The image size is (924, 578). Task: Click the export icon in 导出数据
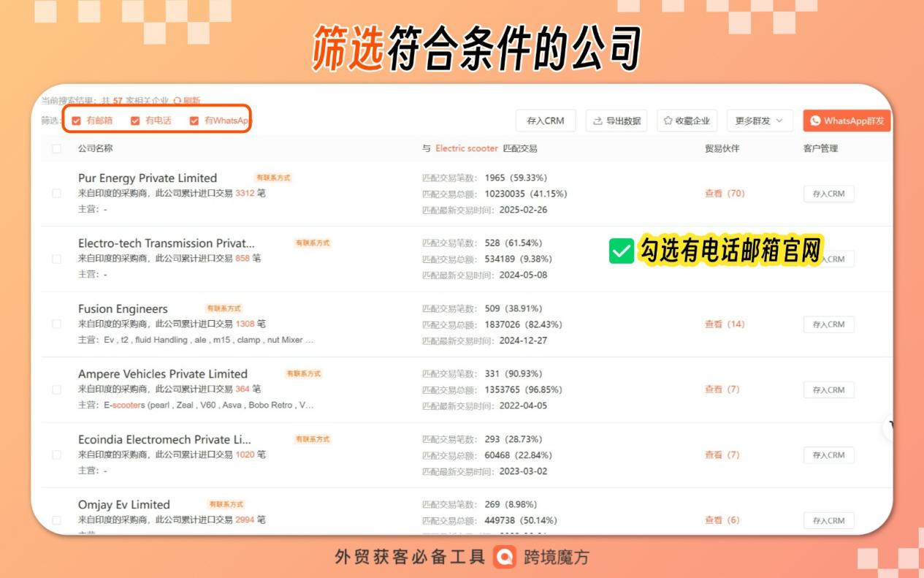pyautogui.click(x=597, y=121)
